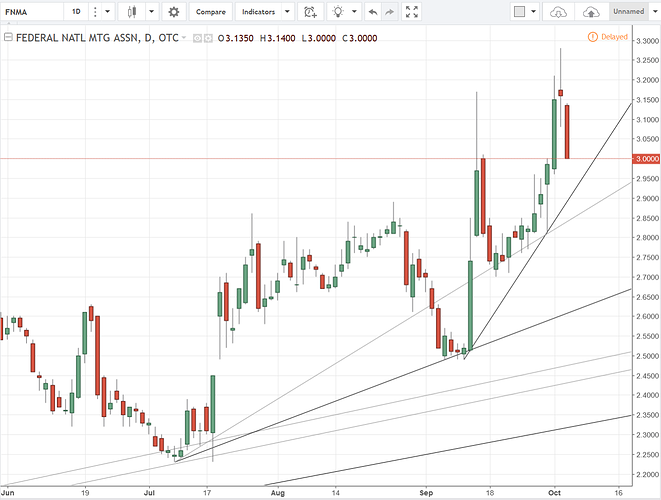
Task: Click the 3.0000 current price label
Action: [x=647, y=159]
